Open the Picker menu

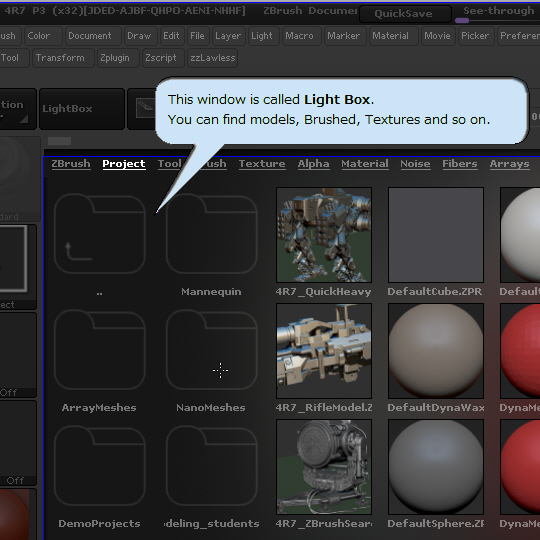click(476, 36)
